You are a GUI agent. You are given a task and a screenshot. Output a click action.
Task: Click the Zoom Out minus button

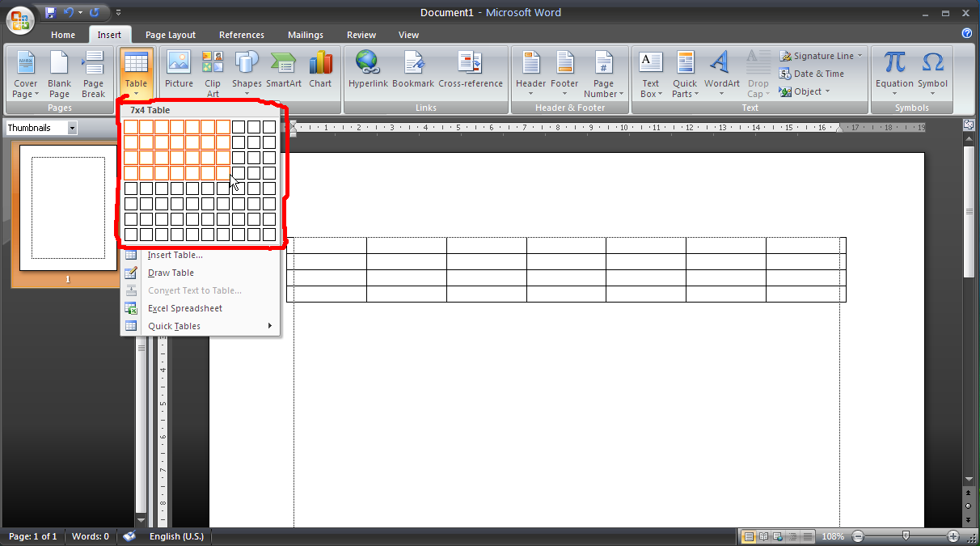(x=858, y=536)
